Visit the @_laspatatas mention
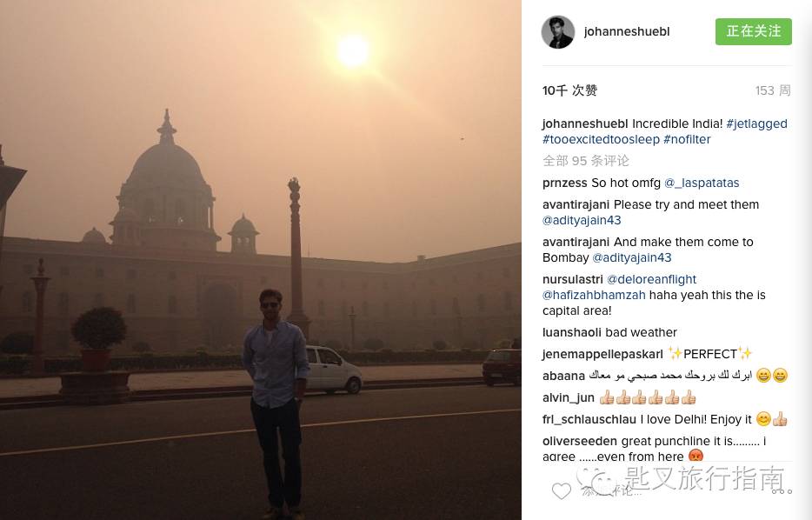The height and width of the screenshot is (520, 812). point(702,183)
